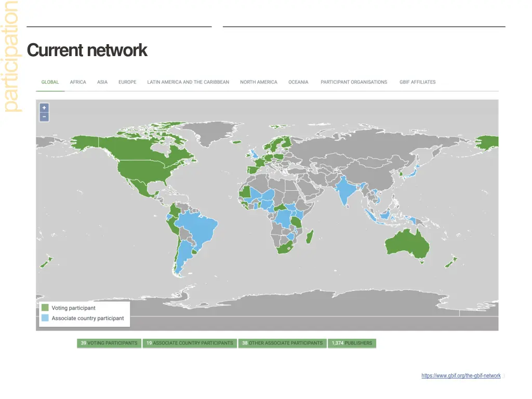
Task: Click Australia on the world map
Action: (x=408, y=243)
